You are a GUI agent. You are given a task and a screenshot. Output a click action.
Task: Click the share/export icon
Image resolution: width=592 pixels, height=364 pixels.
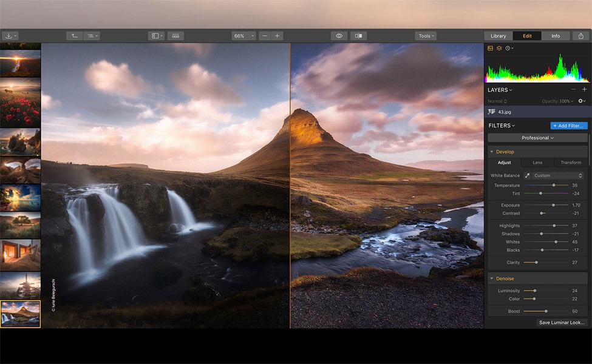click(x=581, y=36)
